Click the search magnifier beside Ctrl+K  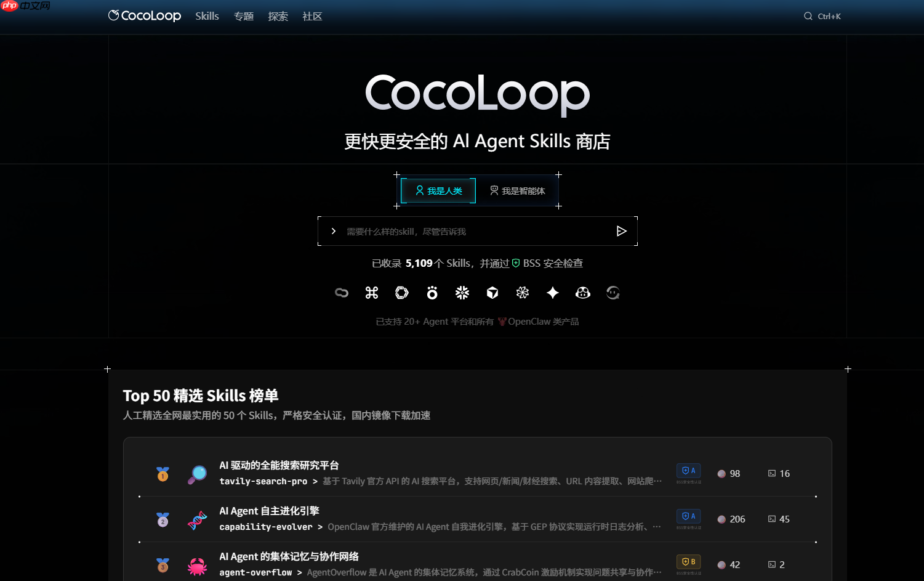point(808,16)
